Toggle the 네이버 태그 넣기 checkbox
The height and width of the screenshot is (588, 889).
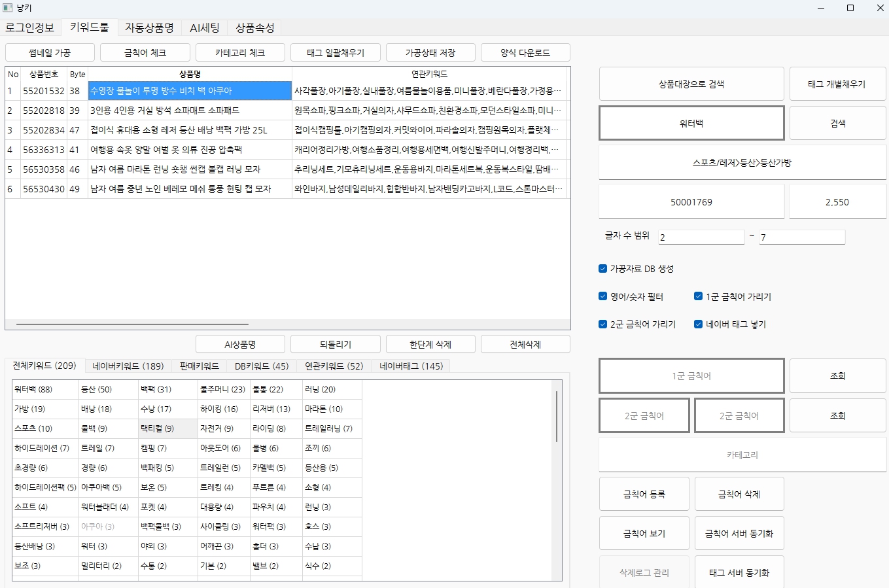point(698,324)
